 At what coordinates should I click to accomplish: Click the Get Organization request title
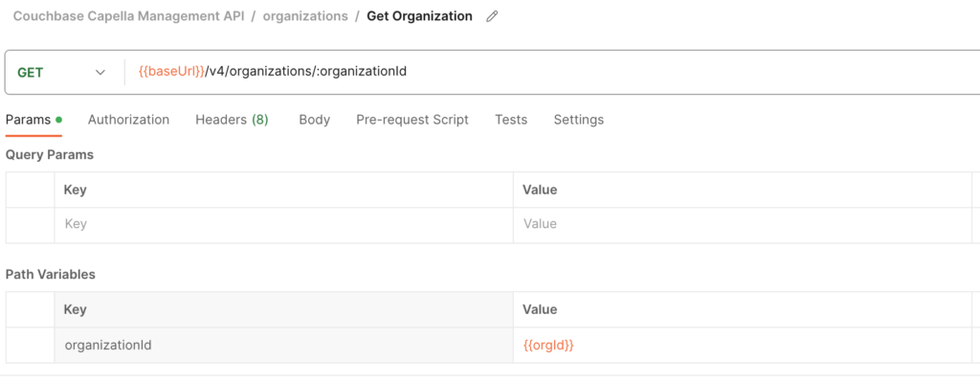click(419, 16)
